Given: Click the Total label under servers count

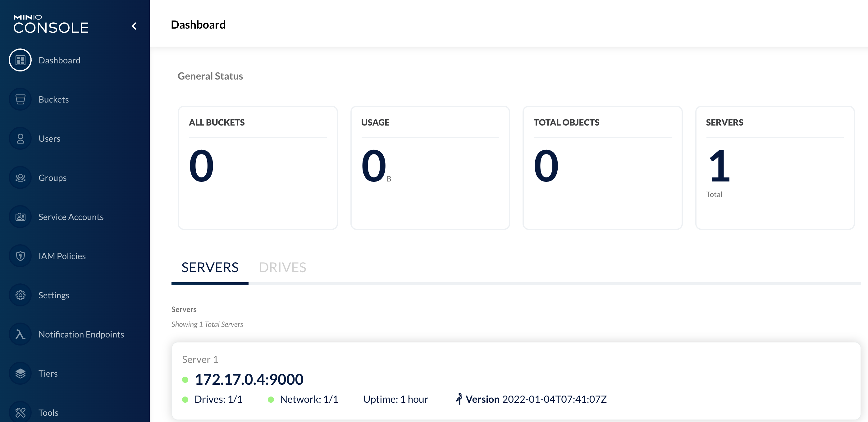Looking at the screenshot, I should coord(714,195).
